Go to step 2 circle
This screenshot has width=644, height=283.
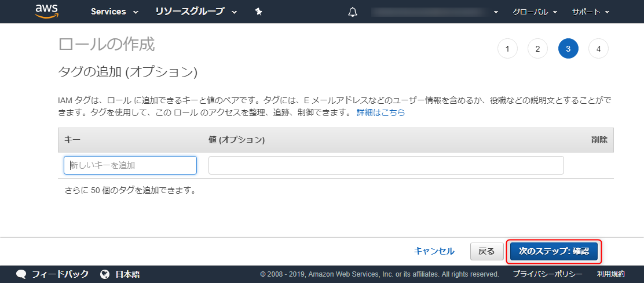(x=538, y=49)
